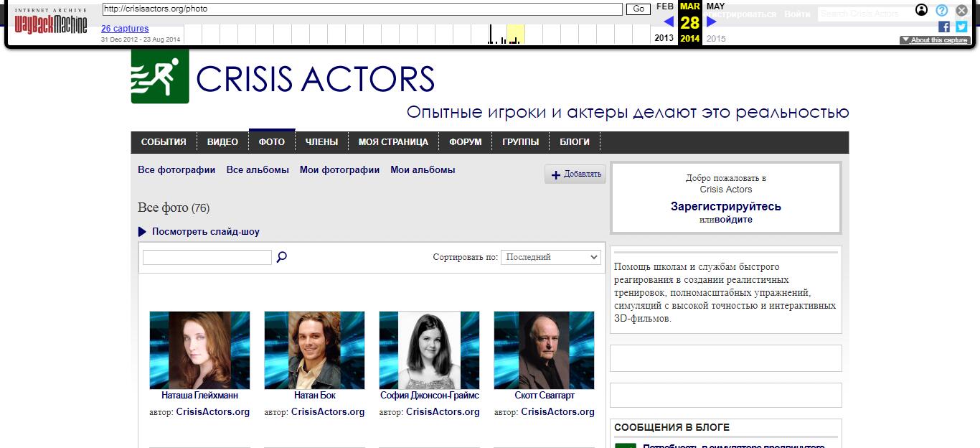Image resolution: width=980 pixels, height=448 pixels.
Task: Click the Наташа Глейхманн name link
Action: [200, 396]
